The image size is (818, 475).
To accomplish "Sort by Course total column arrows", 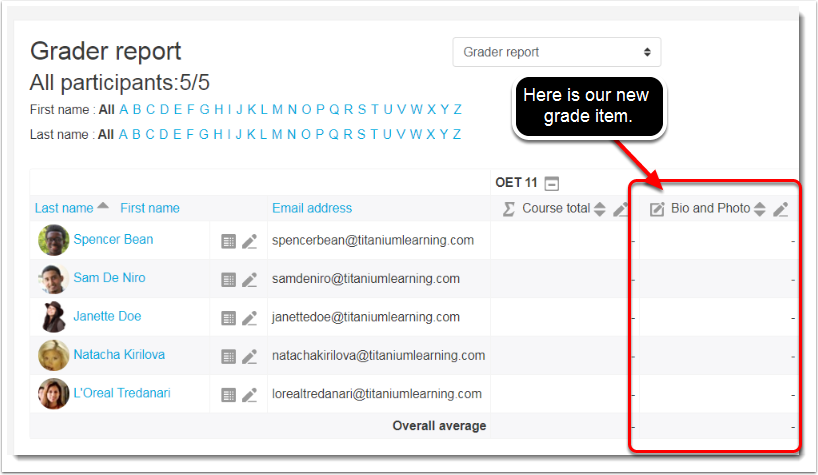I will [x=600, y=209].
